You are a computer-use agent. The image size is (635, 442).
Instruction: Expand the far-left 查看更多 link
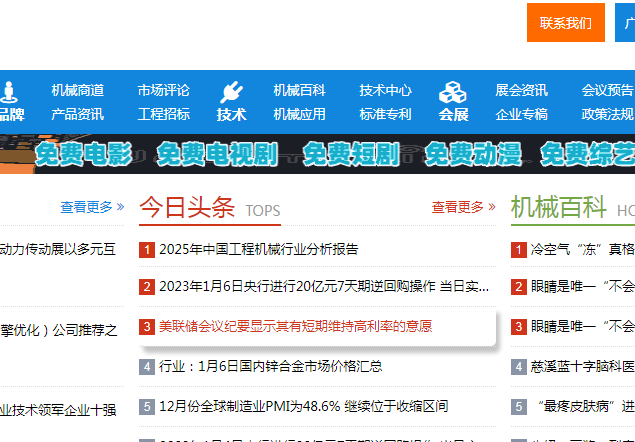[x=92, y=207]
